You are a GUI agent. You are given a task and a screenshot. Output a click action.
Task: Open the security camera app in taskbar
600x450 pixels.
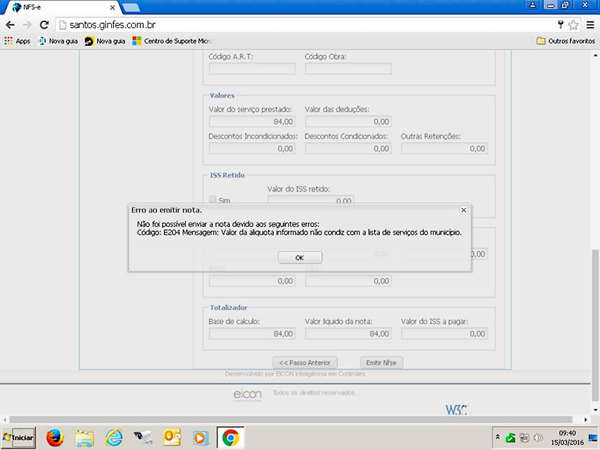143,438
